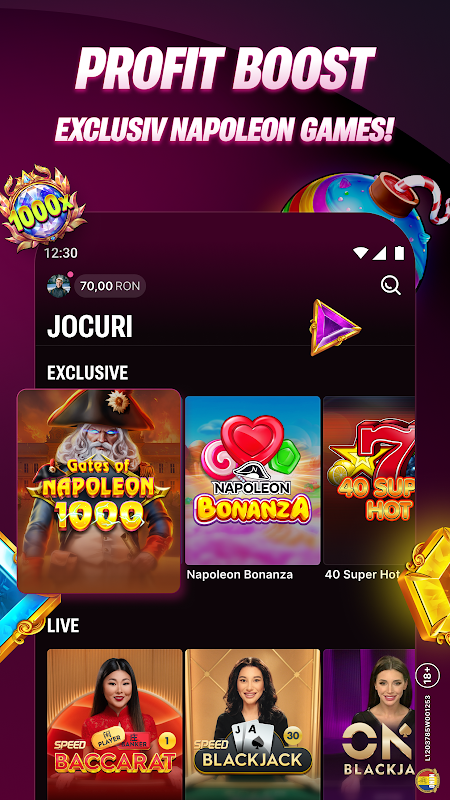
Task: Tap the JOCURI page title
Action: (90, 327)
